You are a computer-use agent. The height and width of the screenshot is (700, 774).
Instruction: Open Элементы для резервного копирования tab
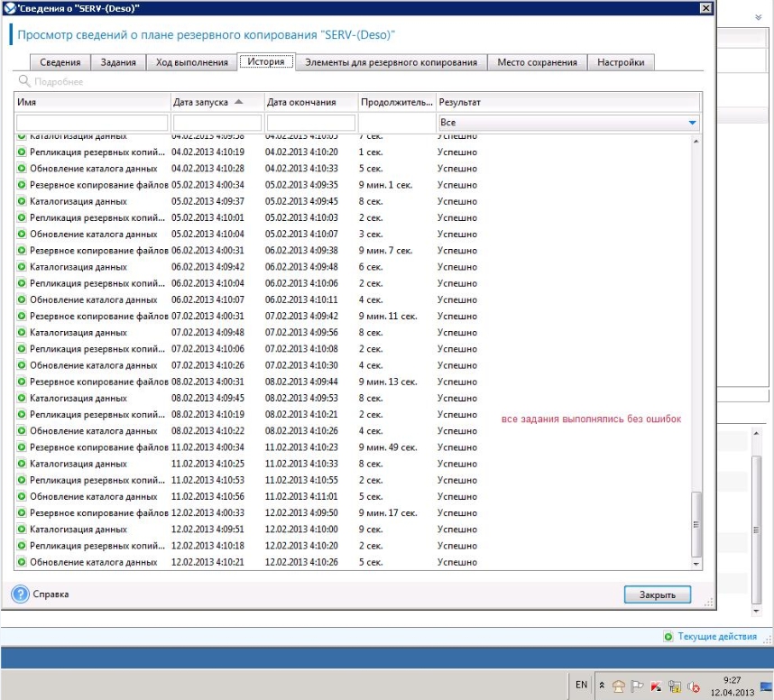point(391,62)
